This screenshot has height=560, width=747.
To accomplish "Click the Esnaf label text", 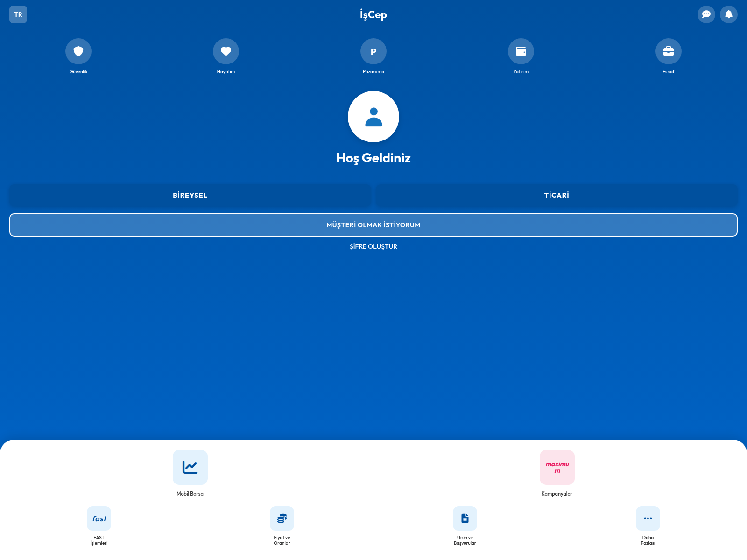I will (669, 72).
